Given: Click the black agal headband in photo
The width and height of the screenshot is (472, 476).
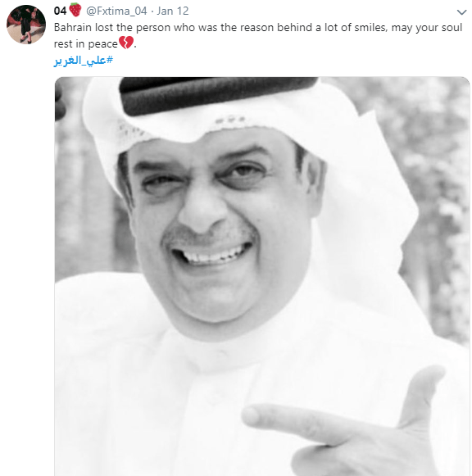Looking at the screenshot, I should click(x=217, y=93).
